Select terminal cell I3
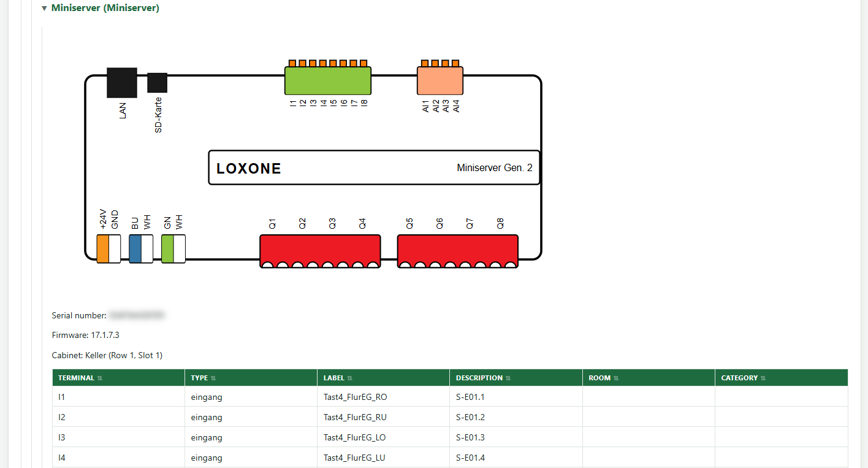The width and height of the screenshot is (868, 468). pyautogui.click(x=119, y=437)
